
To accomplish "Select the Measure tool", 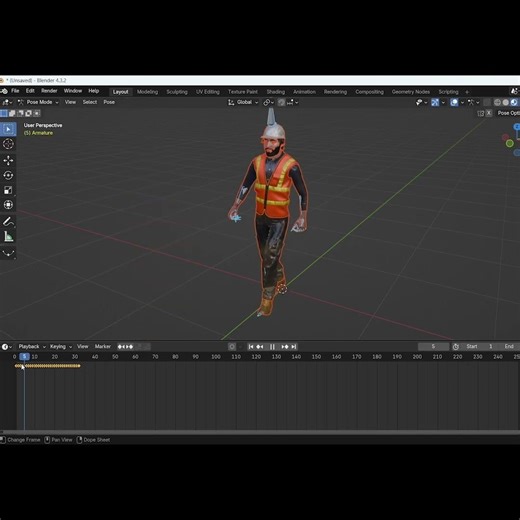I will point(8,237).
